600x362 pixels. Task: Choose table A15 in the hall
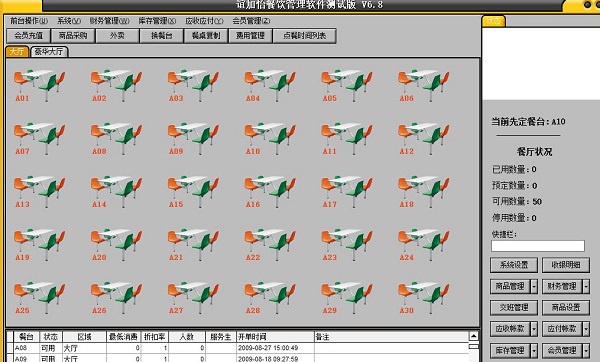point(193,192)
